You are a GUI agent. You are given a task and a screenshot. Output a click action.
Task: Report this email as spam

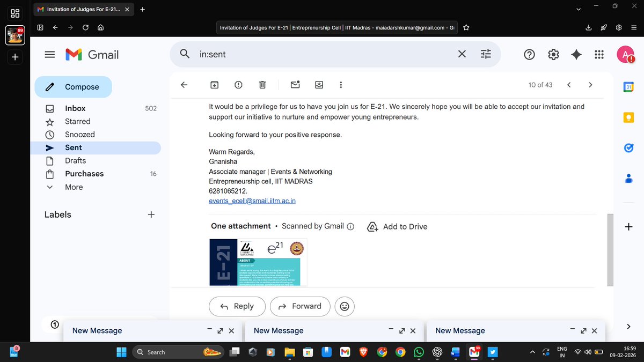(x=238, y=85)
